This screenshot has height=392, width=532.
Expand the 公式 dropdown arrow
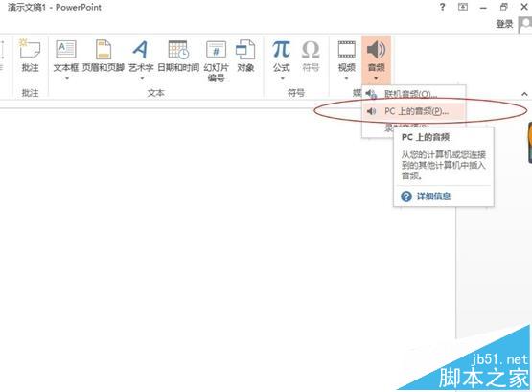tap(282, 78)
